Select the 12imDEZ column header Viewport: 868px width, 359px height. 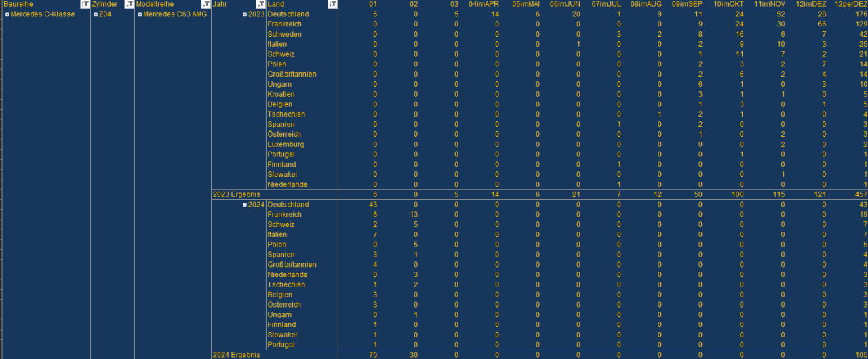[810, 4]
